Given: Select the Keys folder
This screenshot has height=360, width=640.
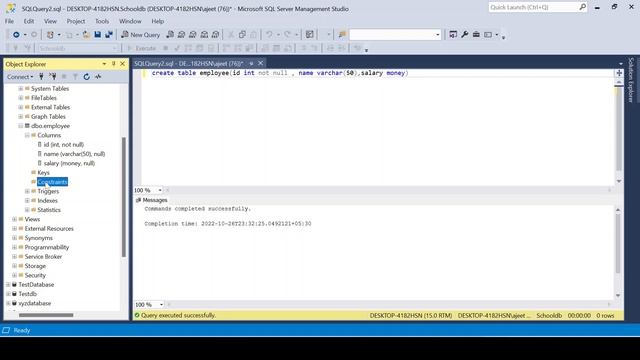Looking at the screenshot, I should [x=43, y=173].
